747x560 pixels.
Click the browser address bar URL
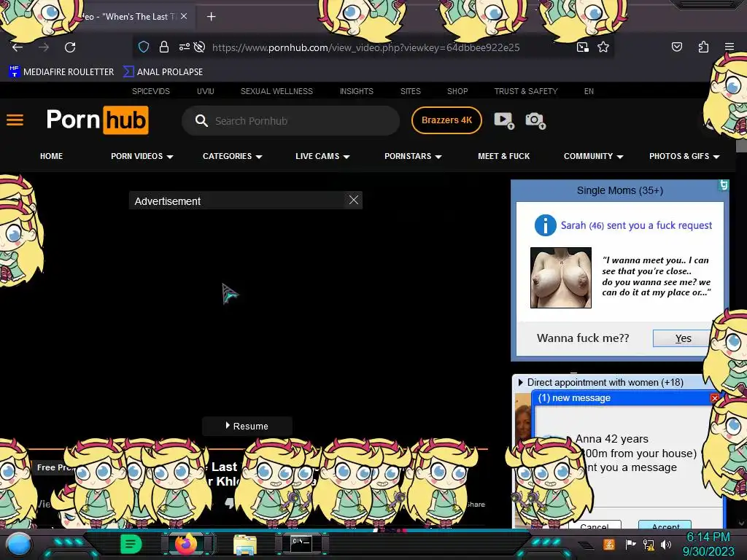click(x=365, y=47)
